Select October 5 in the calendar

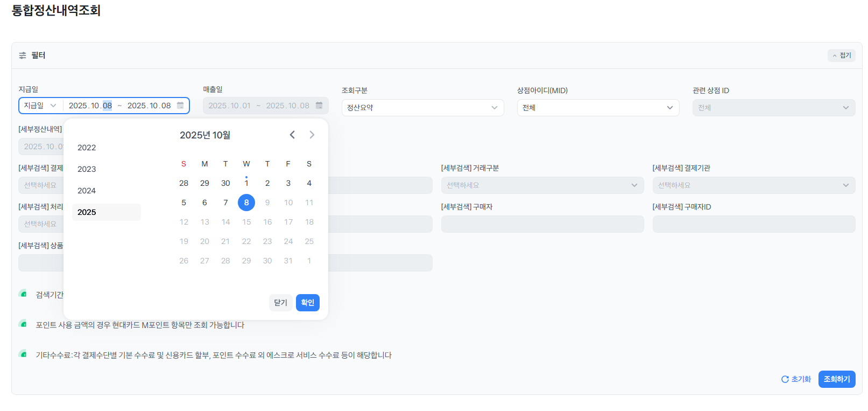tap(184, 203)
